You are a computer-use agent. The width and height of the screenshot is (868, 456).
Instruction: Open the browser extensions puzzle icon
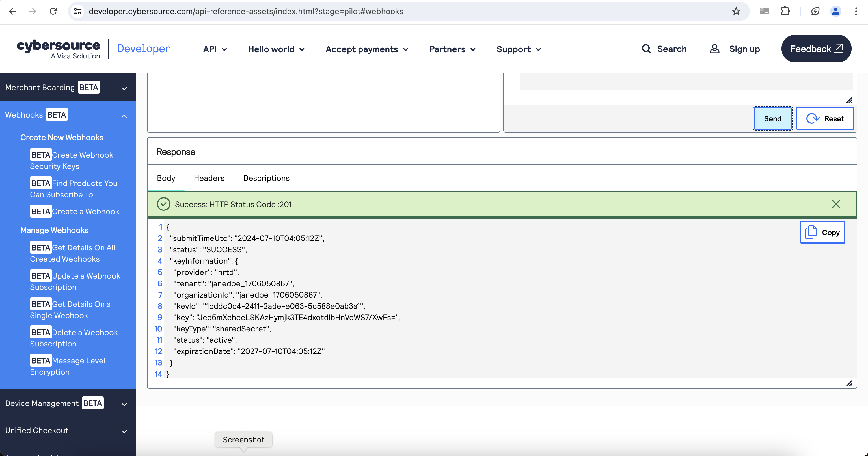[x=785, y=12]
